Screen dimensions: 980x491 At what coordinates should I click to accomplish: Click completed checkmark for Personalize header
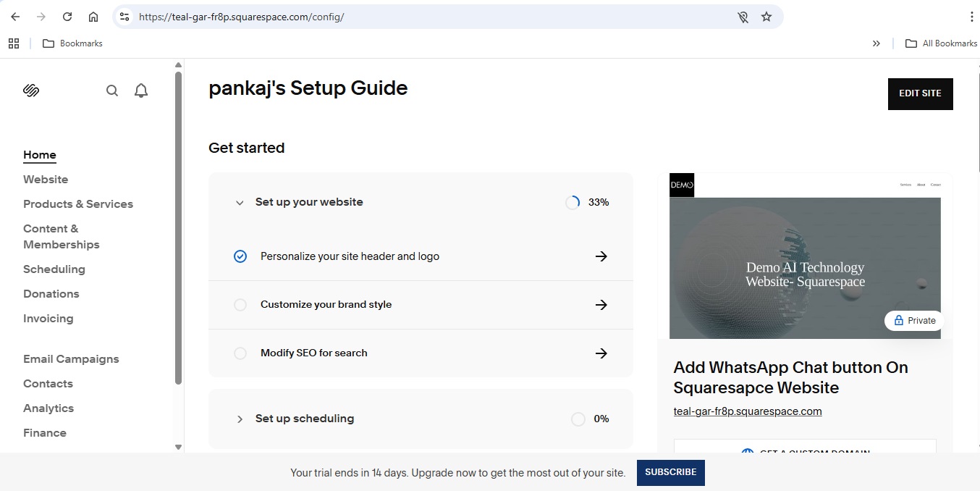coord(240,256)
